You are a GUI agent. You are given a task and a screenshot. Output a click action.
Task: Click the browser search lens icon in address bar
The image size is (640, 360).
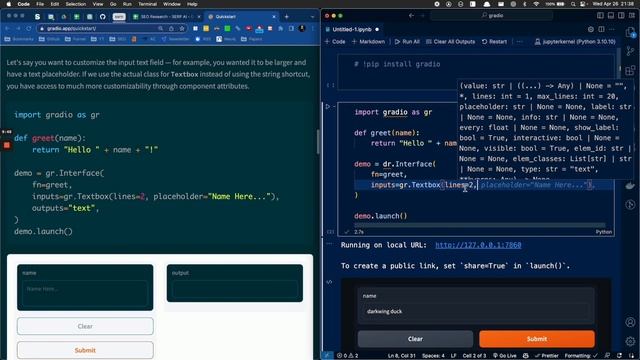161,29
